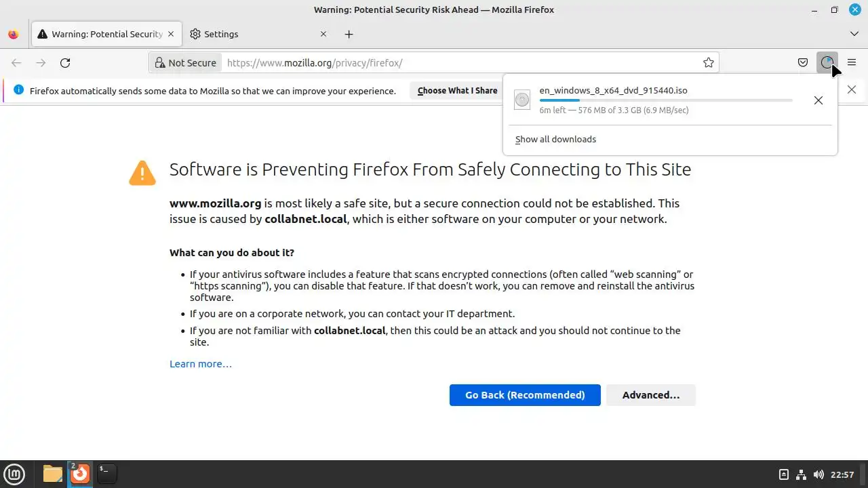Bookmark this page with the star icon

coord(709,63)
